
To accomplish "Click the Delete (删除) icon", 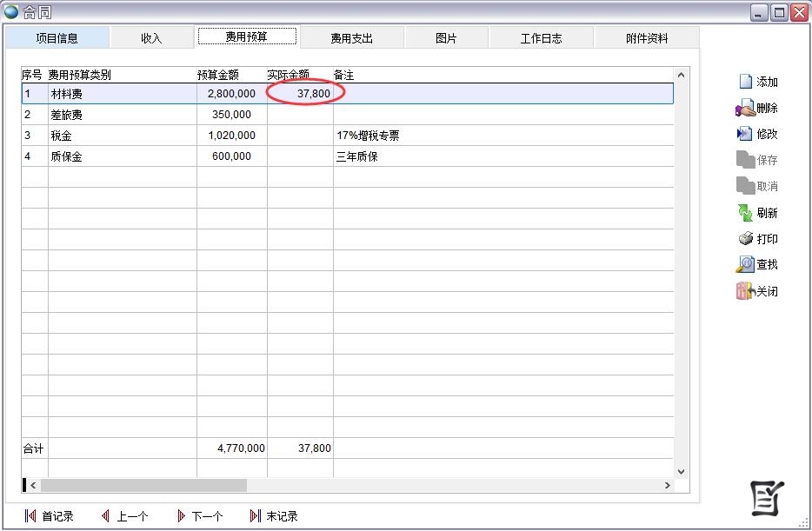I will click(x=745, y=109).
